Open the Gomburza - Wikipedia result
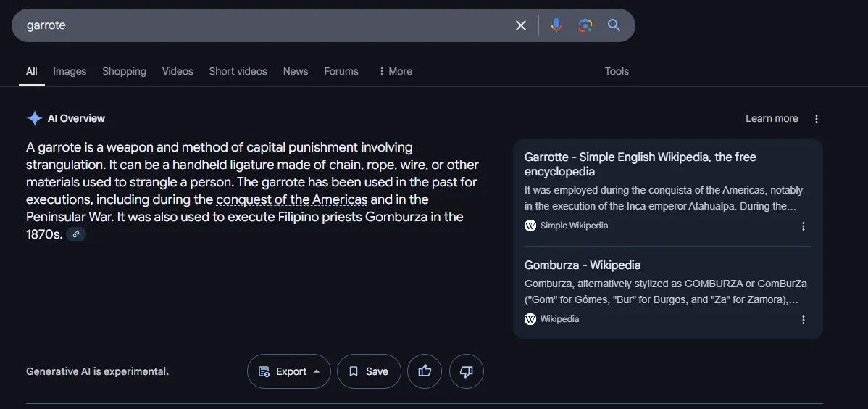Image resolution: width=868 pixels, height=409 pixels. [x=583, y=265]
